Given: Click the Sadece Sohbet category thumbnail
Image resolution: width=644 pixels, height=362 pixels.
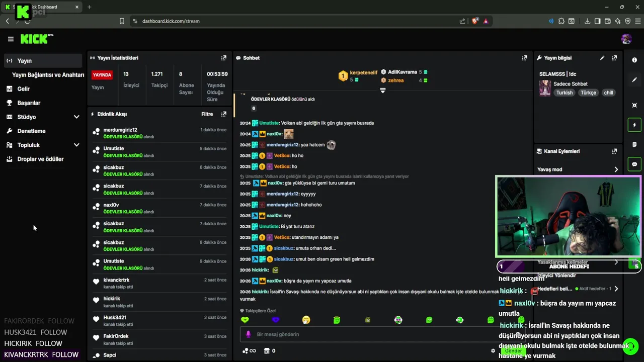Looking at the screenshot, I should coord(545,88).
